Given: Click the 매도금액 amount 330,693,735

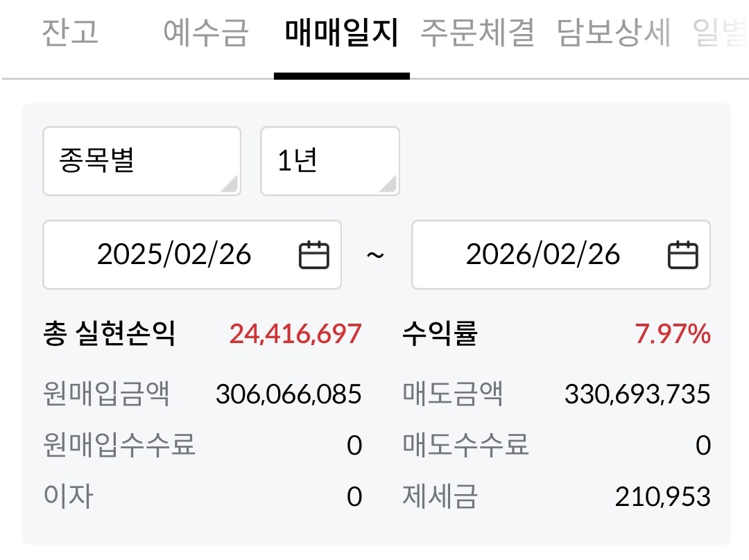Looking at the screenshot, I should (637, 394).
